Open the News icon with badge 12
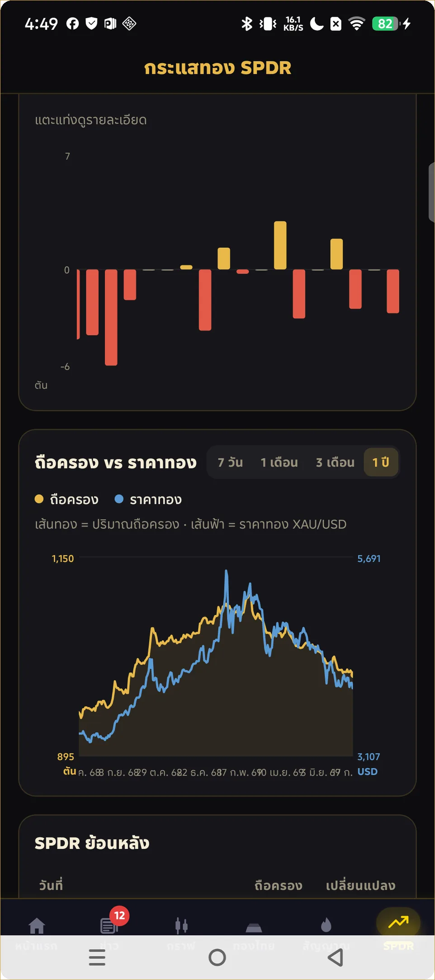 pyautogui.click(x=109, y=926)
